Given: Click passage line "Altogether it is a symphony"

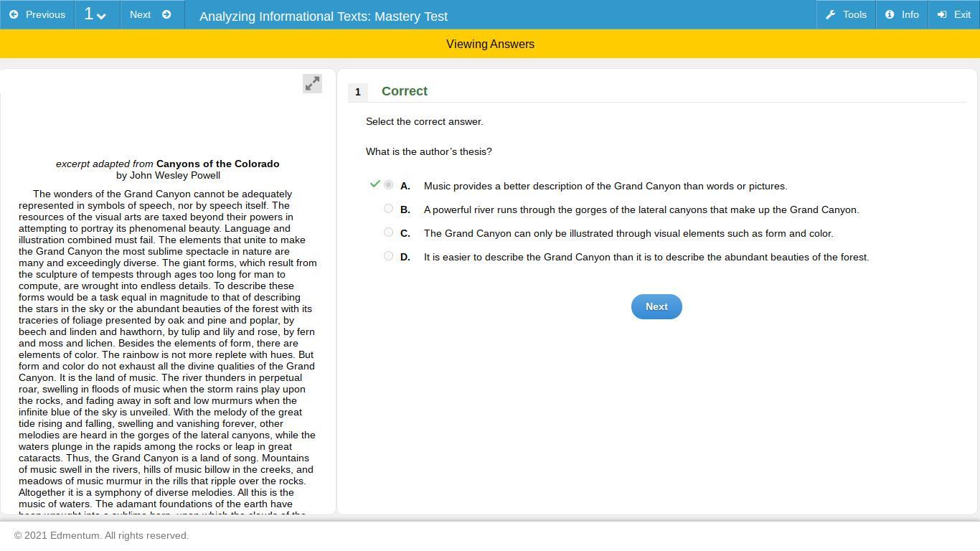Looking at the screenshot, I should coord(156,492).
